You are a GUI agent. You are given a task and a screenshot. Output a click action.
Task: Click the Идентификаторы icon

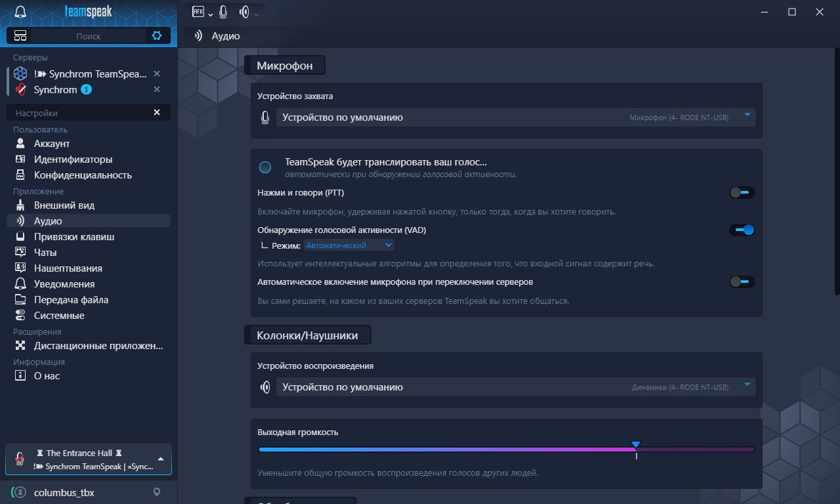(x=20, y=159)
